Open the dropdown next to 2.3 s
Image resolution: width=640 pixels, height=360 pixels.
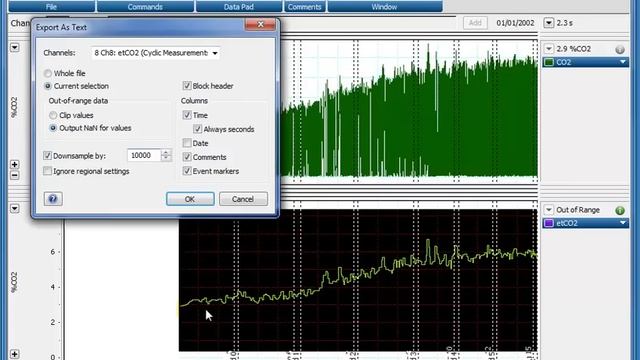tap(549, 23)
